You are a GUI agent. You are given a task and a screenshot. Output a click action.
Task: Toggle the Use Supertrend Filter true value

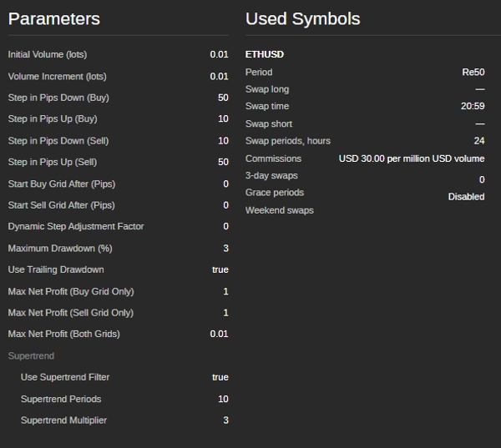(x=220, y=377)
